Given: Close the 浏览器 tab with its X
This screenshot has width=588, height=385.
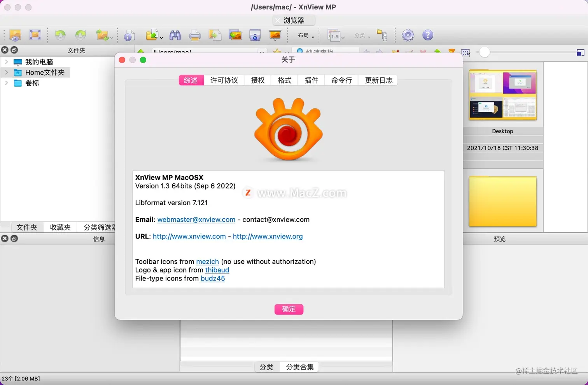Looking at the screenshot, I should (x=277, y=21).
